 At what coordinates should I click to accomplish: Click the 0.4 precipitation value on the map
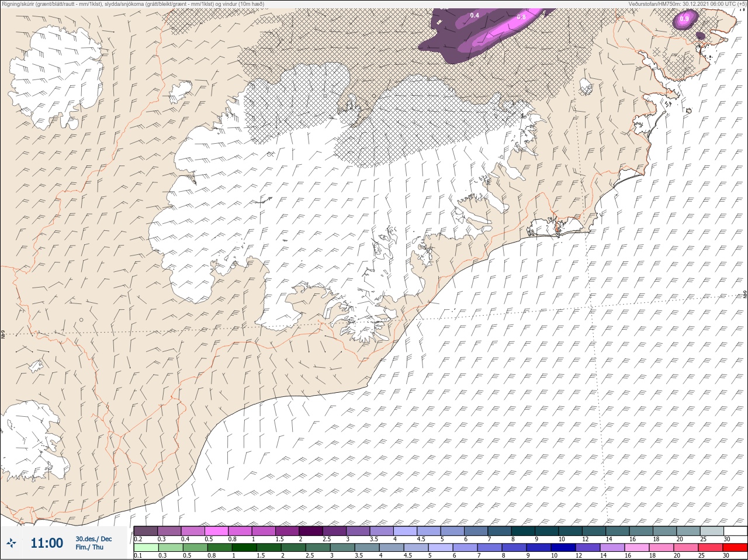pos(475,15)
